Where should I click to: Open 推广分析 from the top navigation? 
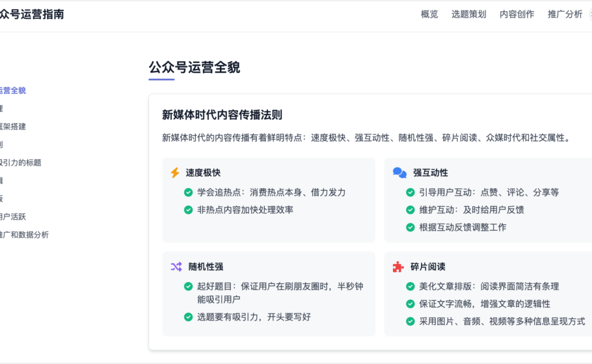pyautogui.click(x=565, y=14)
